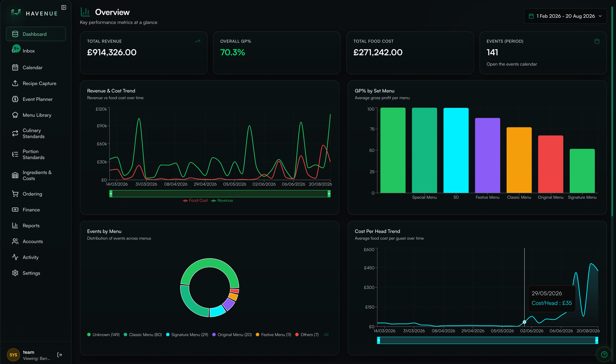Click the orange Classic Menu bar
The height and width of the screenshot is (364, 616).
(x=519, y=160)
